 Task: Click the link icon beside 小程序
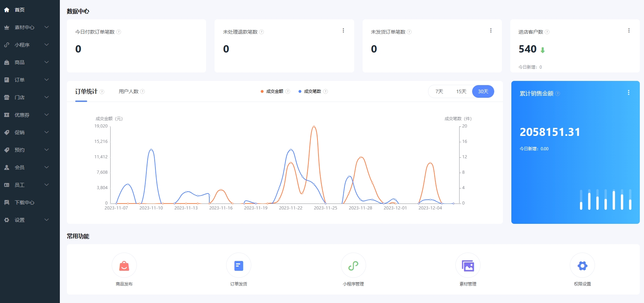7,45
